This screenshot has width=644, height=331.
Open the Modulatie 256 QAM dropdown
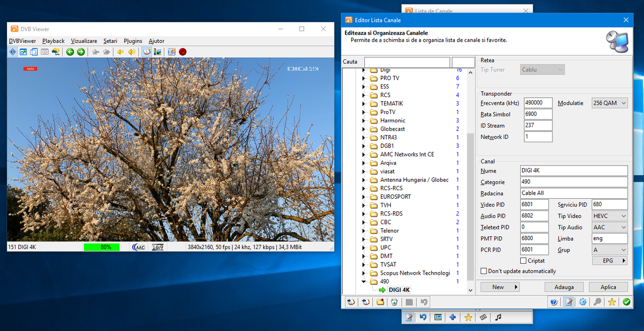610,103
